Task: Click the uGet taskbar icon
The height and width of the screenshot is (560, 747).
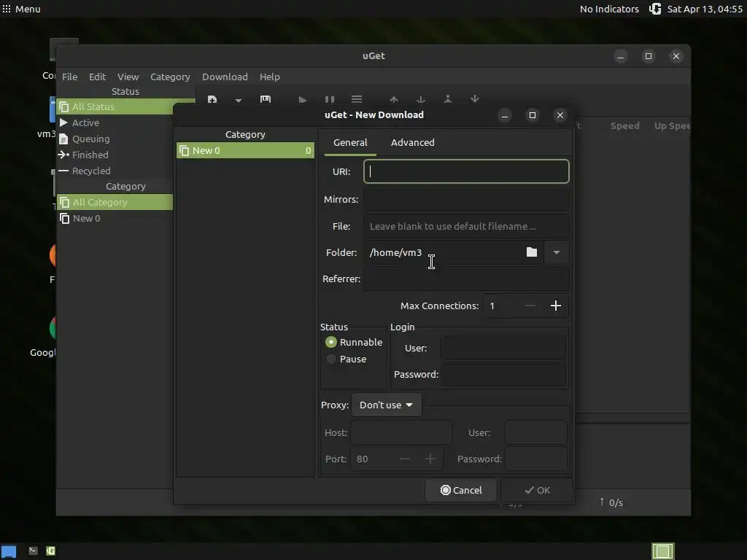Action: (50, 551)
